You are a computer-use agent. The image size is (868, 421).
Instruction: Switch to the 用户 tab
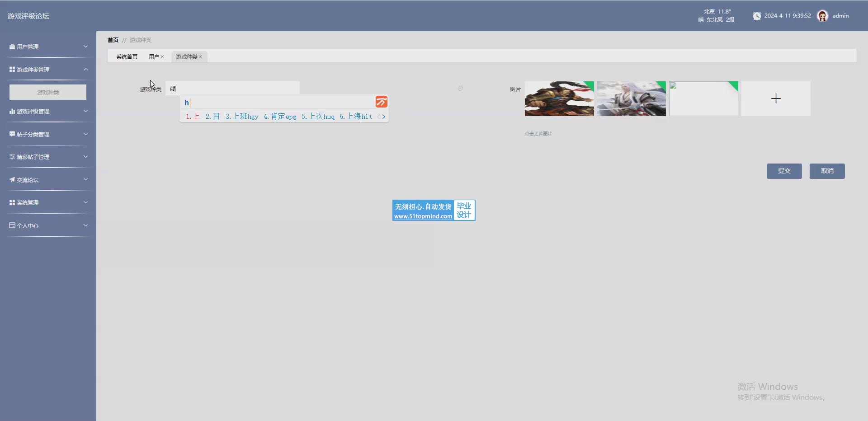pos(154,56)
